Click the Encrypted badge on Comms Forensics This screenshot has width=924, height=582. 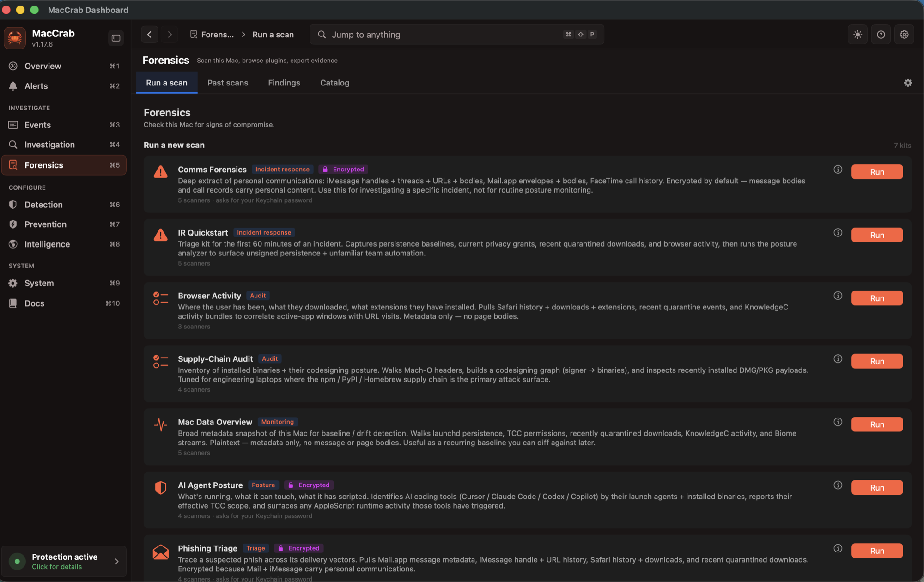(343, 170)
